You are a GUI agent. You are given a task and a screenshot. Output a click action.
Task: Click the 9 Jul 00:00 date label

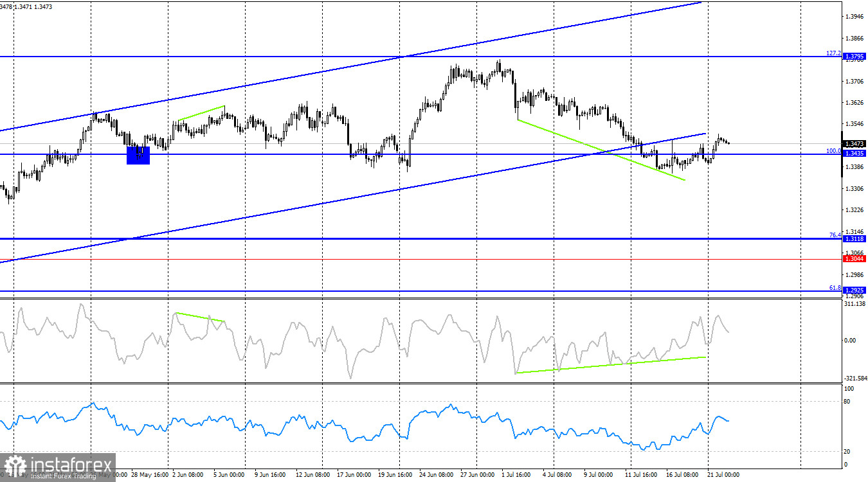pos(599,475)
